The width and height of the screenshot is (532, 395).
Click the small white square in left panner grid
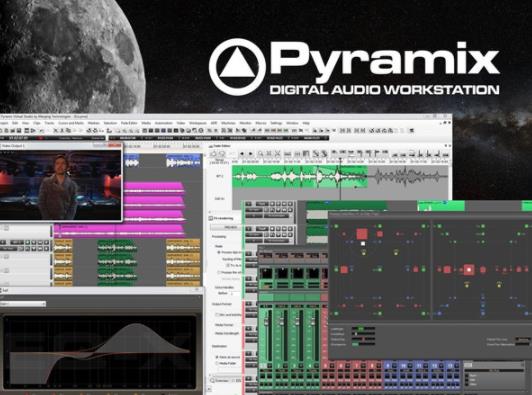[x=363, y=243]
